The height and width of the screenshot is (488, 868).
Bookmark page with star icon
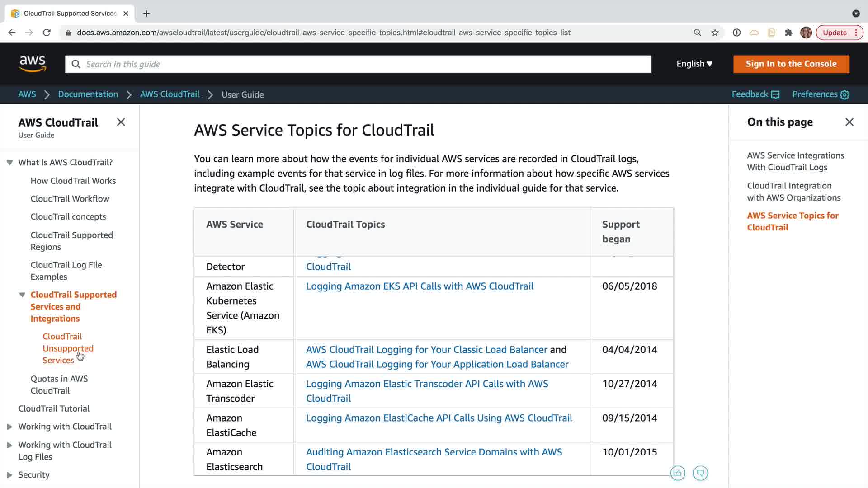click(715, 33)
